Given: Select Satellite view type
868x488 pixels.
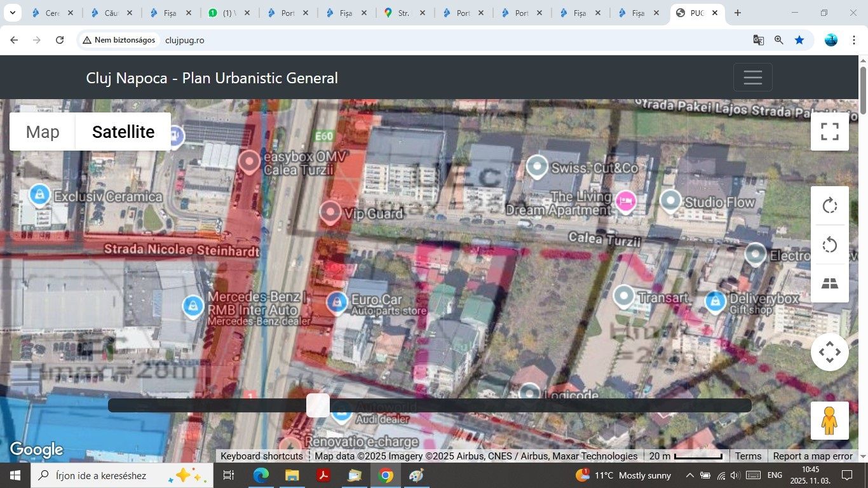Looking at the screenshot, I should point(123,132).
